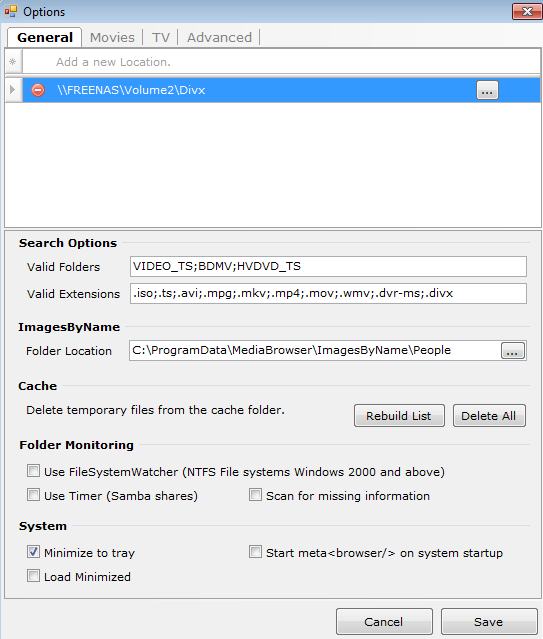This screenshot has height=639, width=543.
Task: Browse for the ImagesByName folder location
Action: [x=512, y=350]
